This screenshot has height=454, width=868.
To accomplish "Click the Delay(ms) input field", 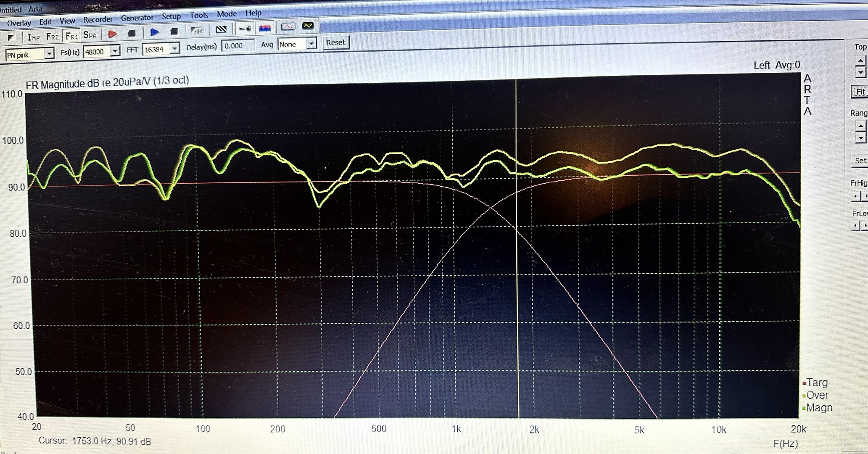I will (237, 46).
